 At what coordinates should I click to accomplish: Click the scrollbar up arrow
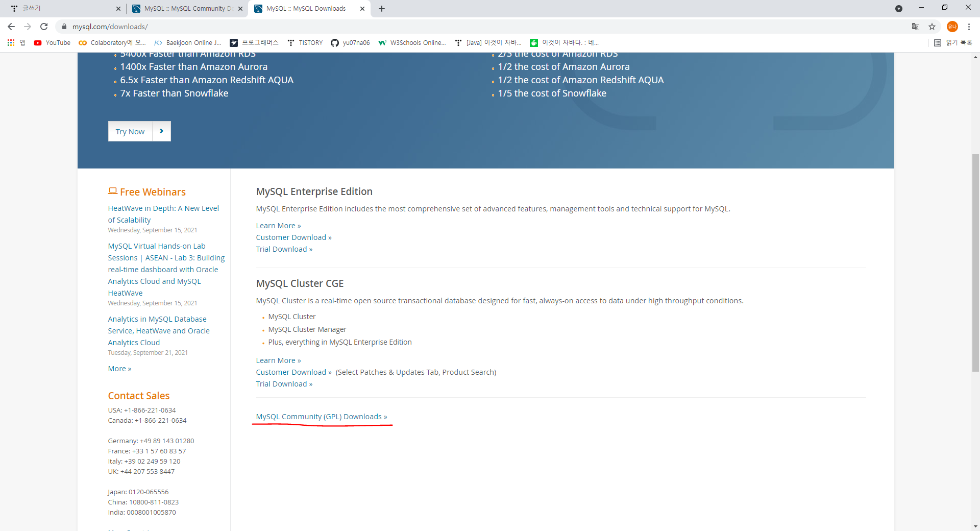(975, 57)
